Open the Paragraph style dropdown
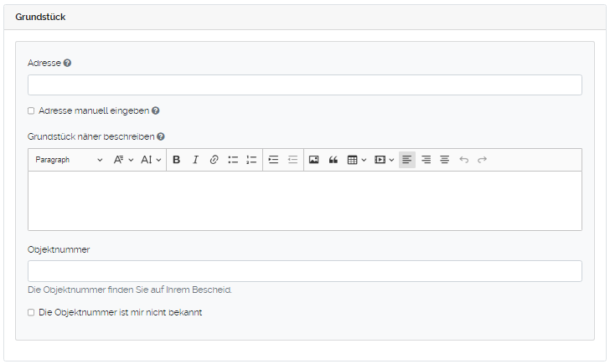The width and height of the screenshot is (610, 364). click(x=69, y=160)
